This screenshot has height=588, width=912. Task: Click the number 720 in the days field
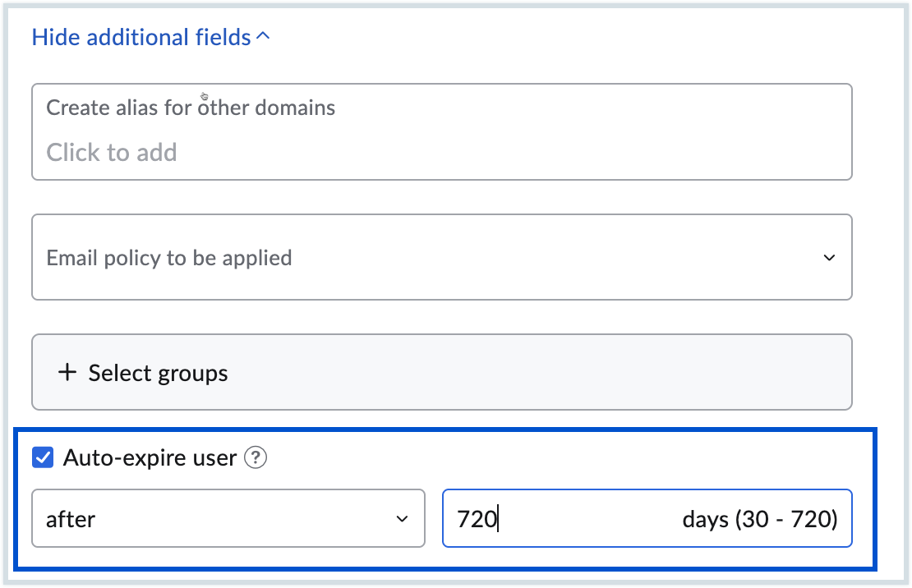(x=477, y=519)
